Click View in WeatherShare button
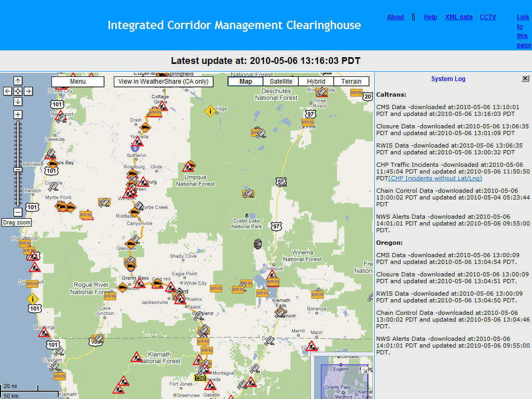 (x=163, y=82)
